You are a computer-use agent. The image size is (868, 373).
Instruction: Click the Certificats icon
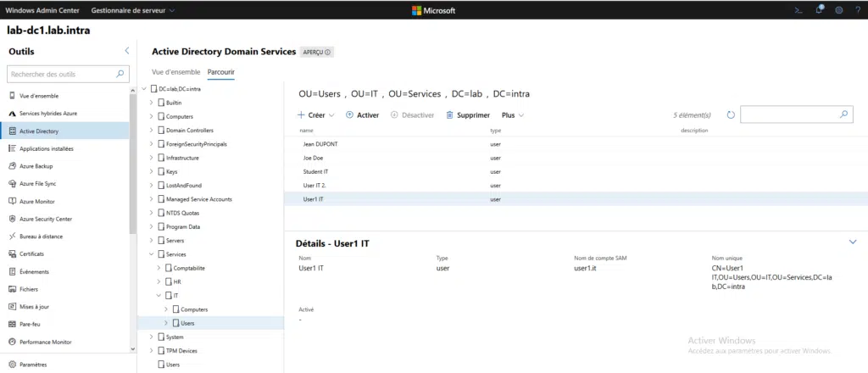pyautogui.click(x=12, y=254)
